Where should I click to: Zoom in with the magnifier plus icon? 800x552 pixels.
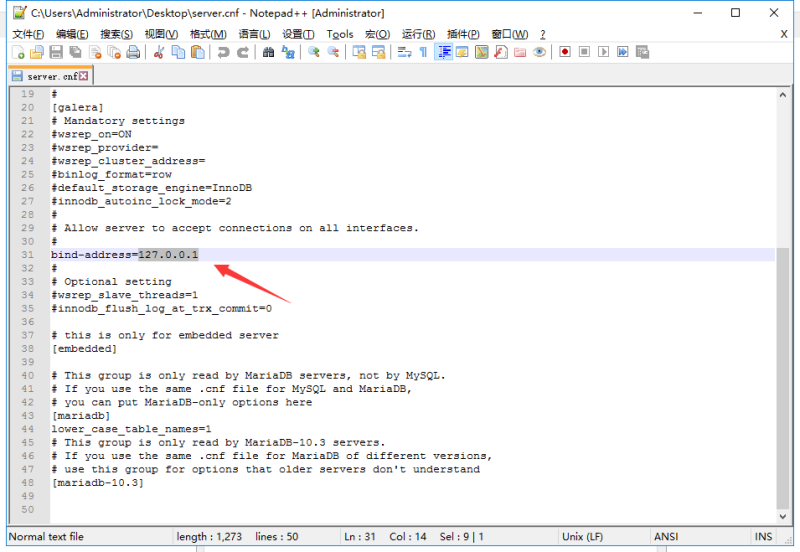click(x=314, y=52)
